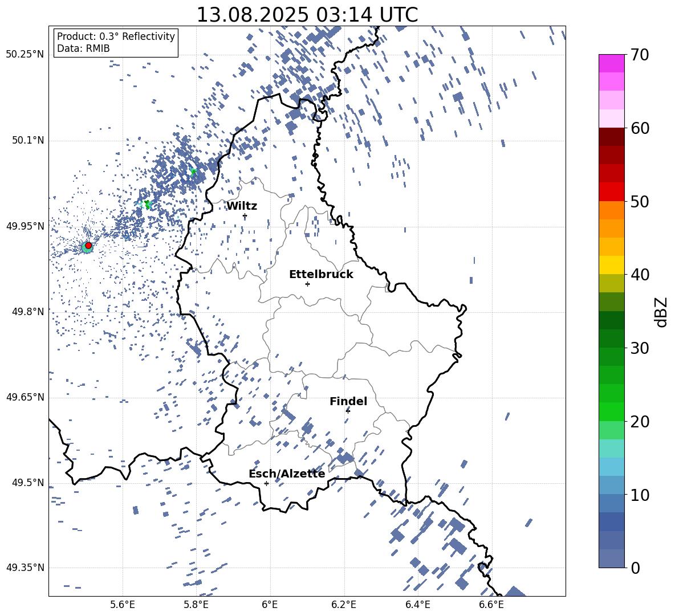Click the colorbar tick label 40
This screenshot has height=616, width=675.
[x=640, y=275]
